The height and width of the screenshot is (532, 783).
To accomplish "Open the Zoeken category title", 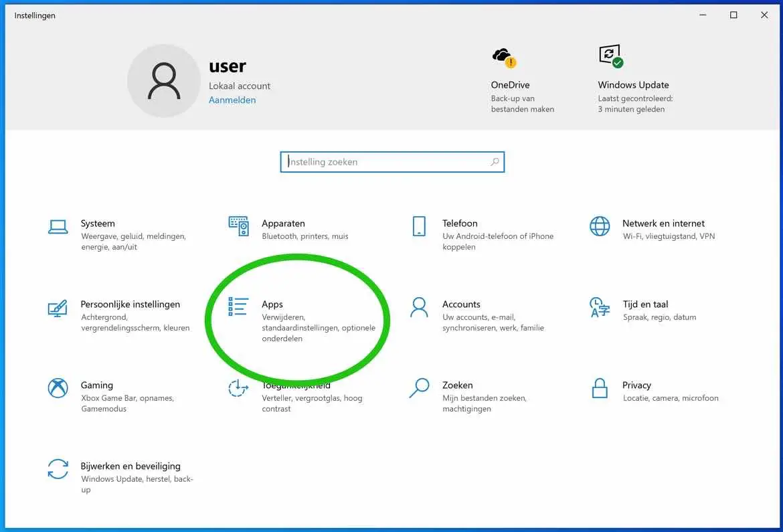I will tap(457, 385).
